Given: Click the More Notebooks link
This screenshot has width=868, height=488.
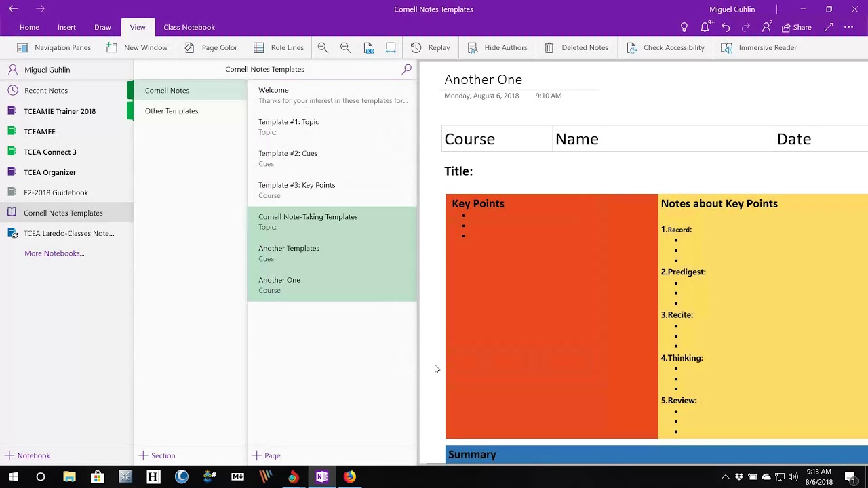Looking at the screenshot, I should 54,253.
